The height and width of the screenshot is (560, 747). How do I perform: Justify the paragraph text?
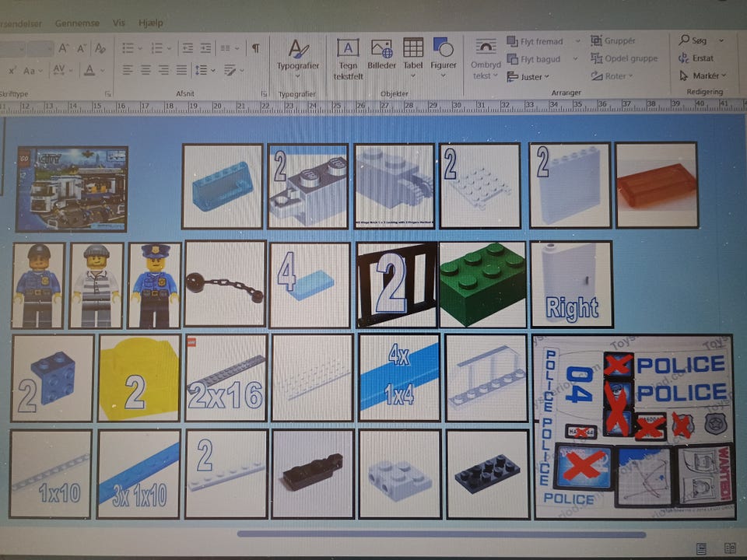coord(181,71)
